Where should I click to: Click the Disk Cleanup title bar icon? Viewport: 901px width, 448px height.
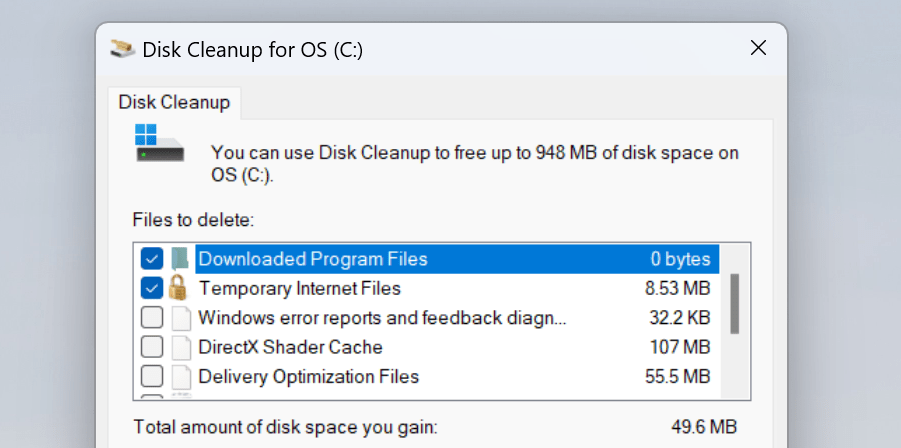[122, 49]
